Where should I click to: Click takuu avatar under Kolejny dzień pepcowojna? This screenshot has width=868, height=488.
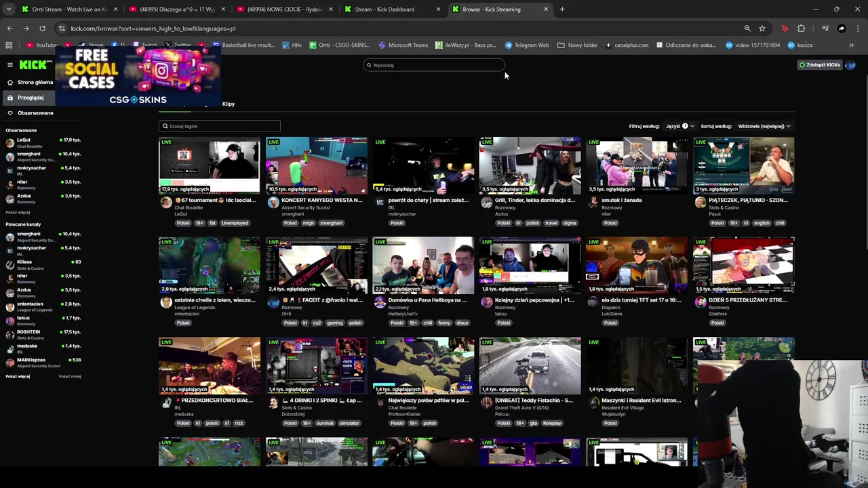(x=486, y=302)
